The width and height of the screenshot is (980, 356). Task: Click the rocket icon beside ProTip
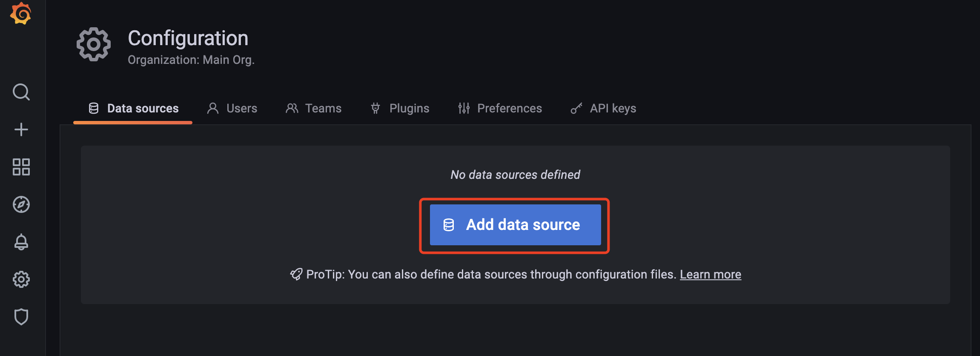(296, 274)
